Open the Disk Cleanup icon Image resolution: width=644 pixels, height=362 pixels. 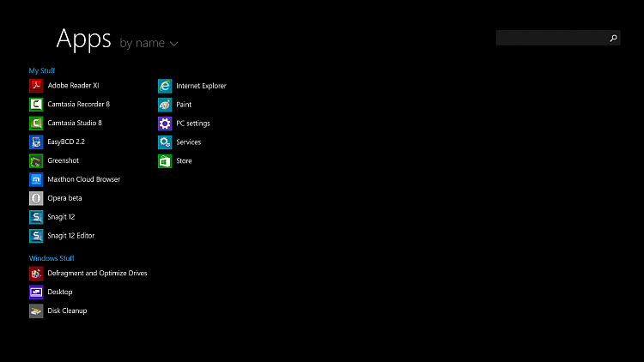pos(36,311)
